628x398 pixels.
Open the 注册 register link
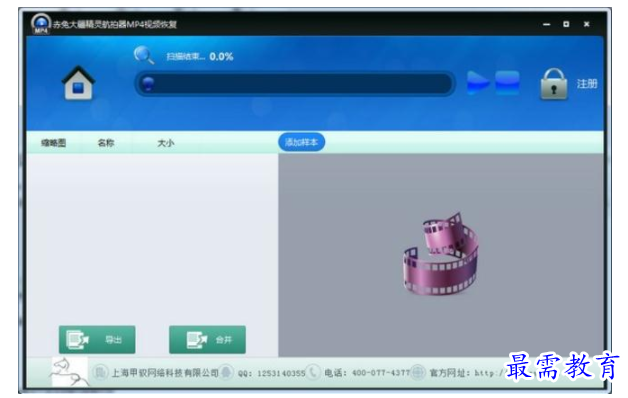click(x=587, y=84)
